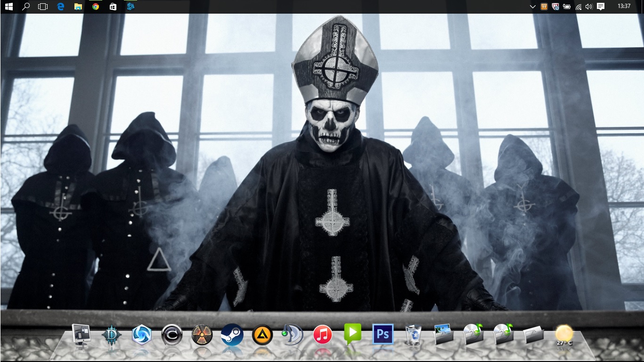Launch Diablo III from the dock
The width and height of the screenshot is (644, 362).
(x=112, y=335)
